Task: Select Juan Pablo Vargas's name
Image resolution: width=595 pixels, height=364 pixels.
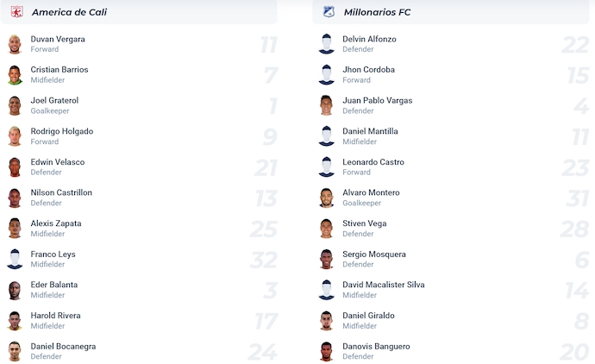Action: (377, 101)
